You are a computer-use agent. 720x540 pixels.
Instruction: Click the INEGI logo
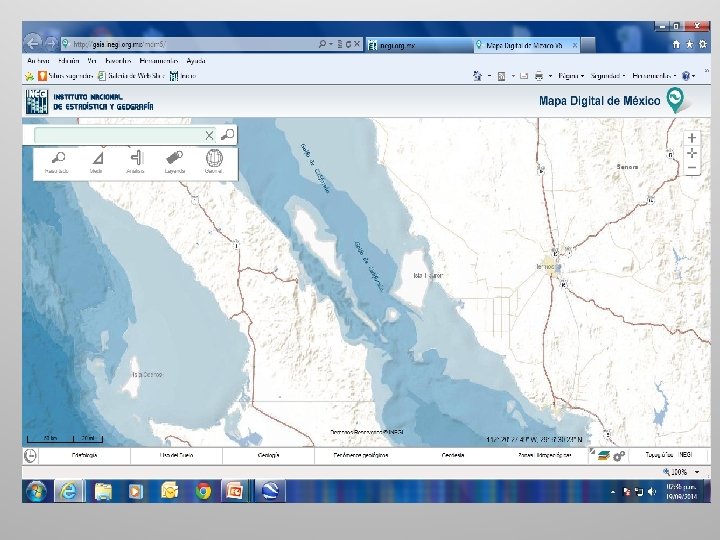(x=37, y=101)
